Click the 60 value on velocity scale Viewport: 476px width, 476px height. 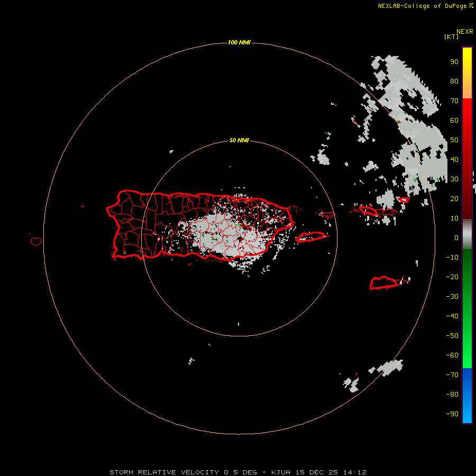[x=454, y=120]
